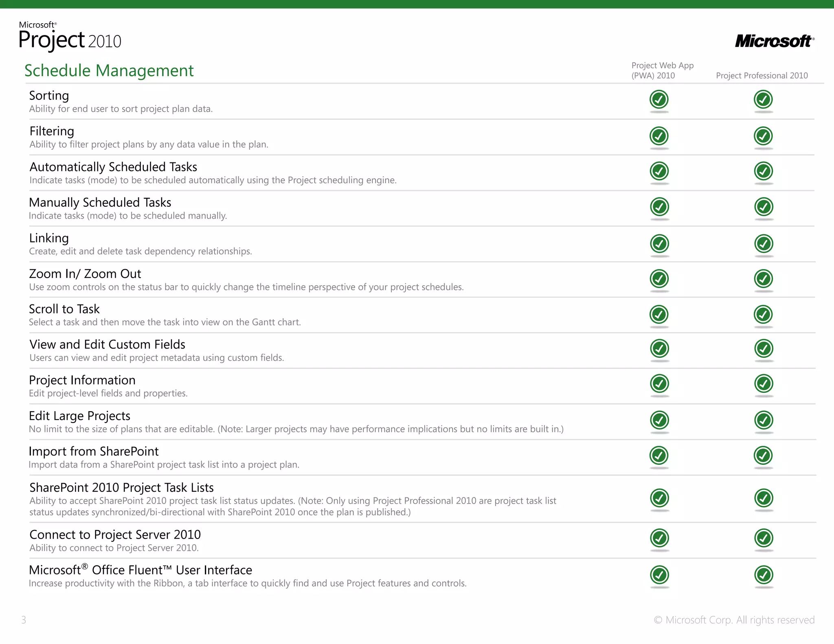The width and height of the screenshot is (834, 644).
Task: Click the PWA checkmark icon in the Sorting row
Action: [659, 99]
